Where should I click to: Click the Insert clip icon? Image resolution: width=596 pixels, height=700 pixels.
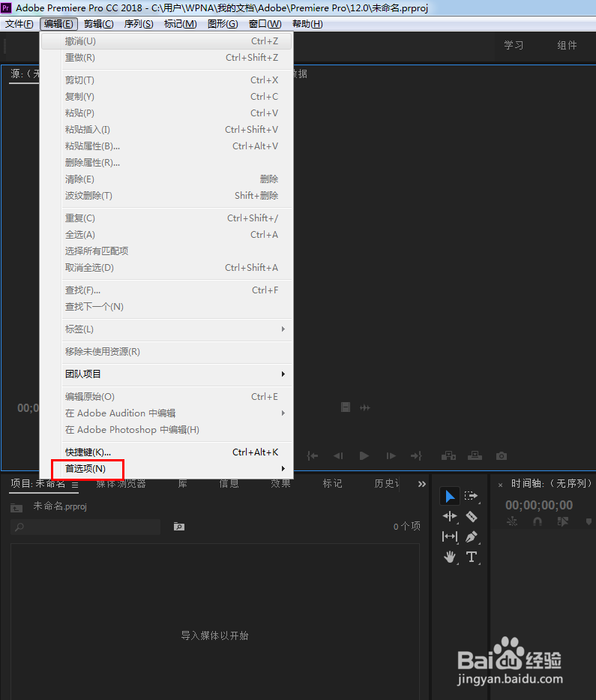[x=448, y=456]
